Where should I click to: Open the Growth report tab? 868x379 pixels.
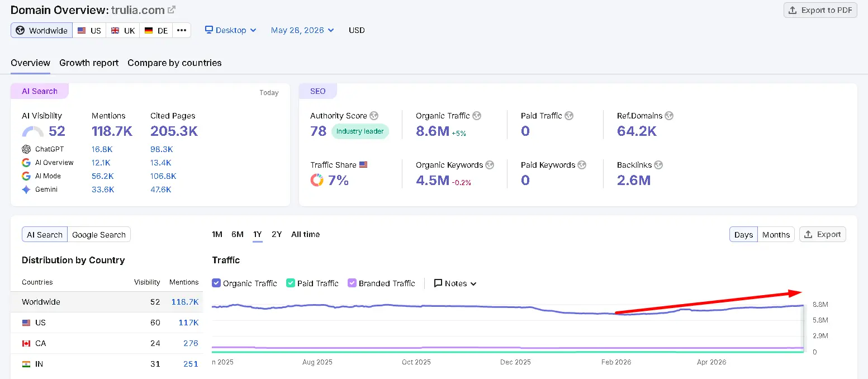click(x=89, y=63)
